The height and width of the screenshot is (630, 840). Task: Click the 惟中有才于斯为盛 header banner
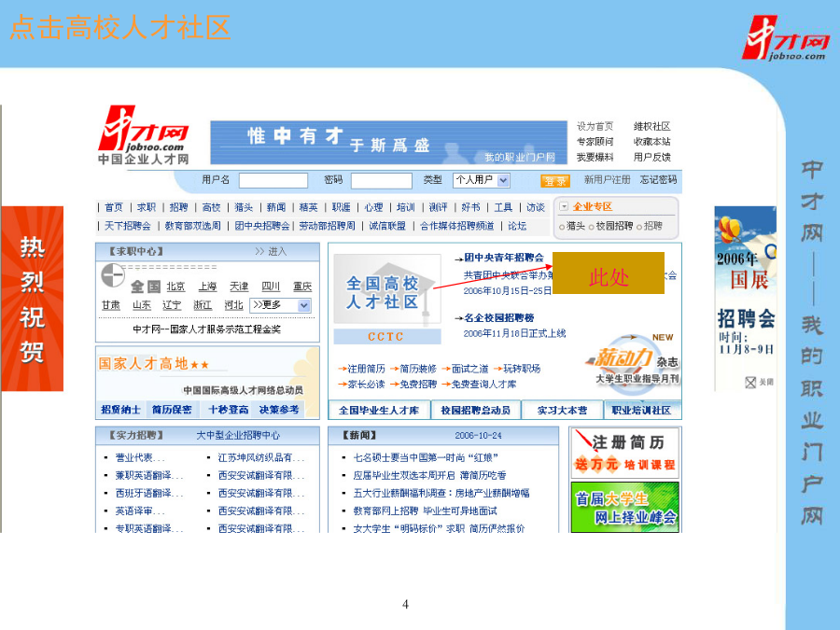[388, 143]
